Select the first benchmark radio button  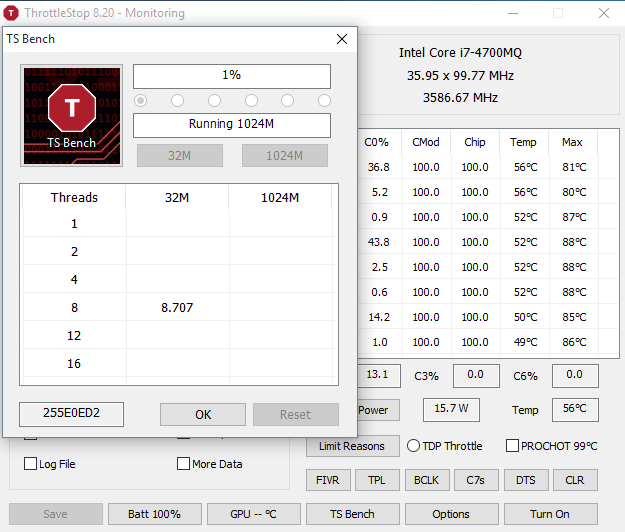(140, 100)
